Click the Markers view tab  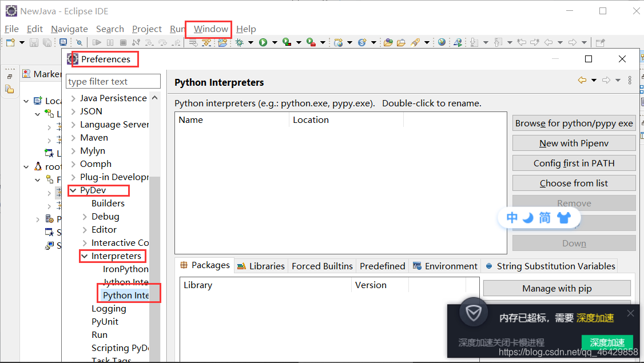(x=42, y=74)
